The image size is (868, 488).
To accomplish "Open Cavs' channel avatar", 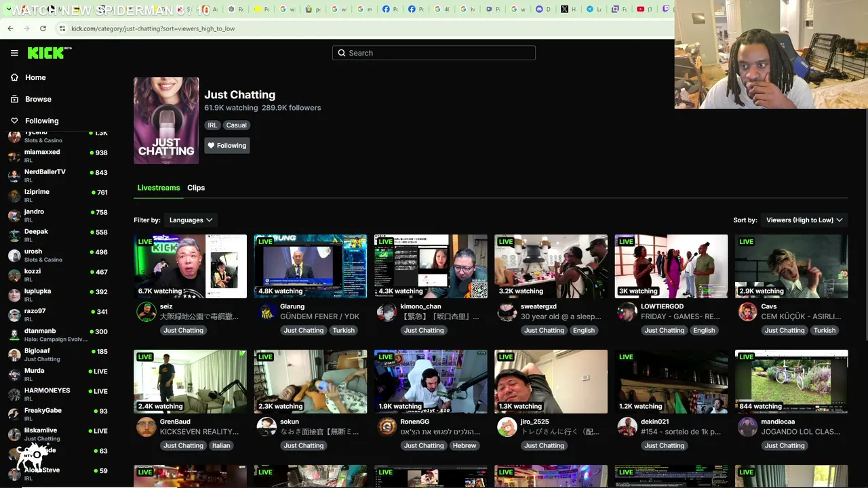I will pyautogui.click(x=748, y=312).
